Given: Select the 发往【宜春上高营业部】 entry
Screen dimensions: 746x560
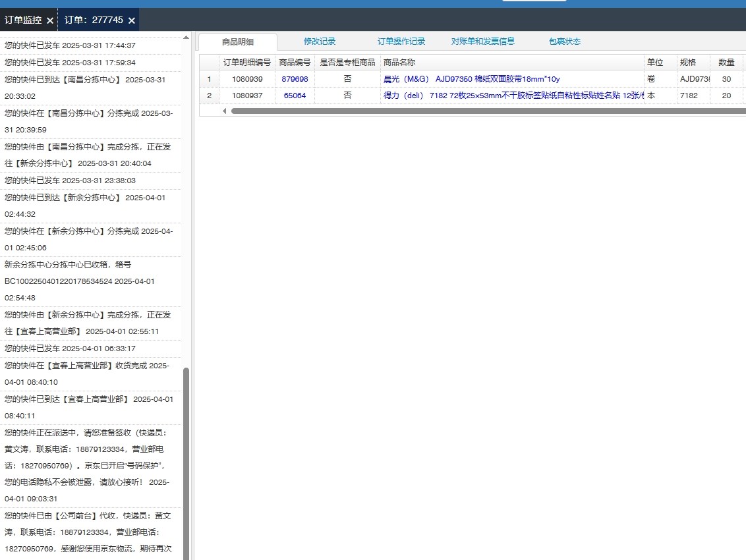Looking at the screenshot, I should [90, 323].
